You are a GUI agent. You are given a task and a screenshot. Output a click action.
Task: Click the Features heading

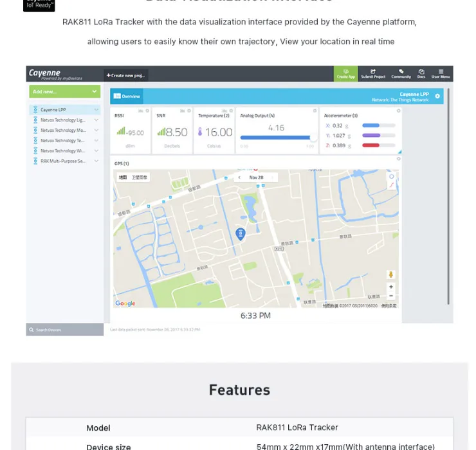(x=239, y=390)
